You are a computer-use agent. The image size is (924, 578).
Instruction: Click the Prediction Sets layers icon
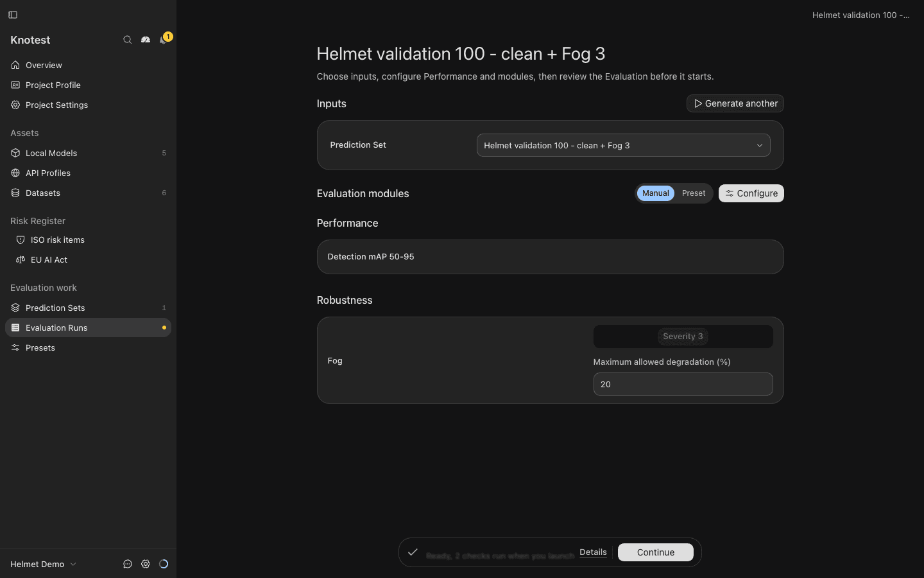(x=15, y=308)
